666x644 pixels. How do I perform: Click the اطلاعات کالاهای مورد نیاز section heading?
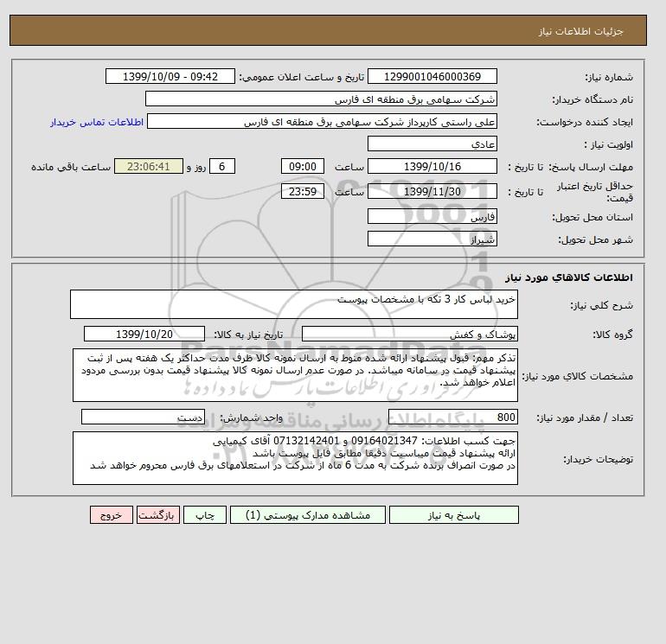[569, 277]
